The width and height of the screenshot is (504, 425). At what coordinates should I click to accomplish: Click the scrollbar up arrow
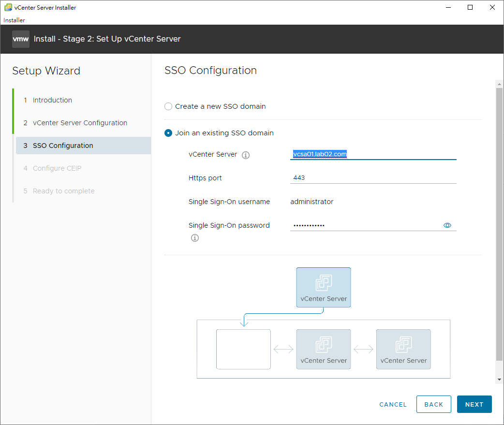pyautogui.click(x=499, y=84)
